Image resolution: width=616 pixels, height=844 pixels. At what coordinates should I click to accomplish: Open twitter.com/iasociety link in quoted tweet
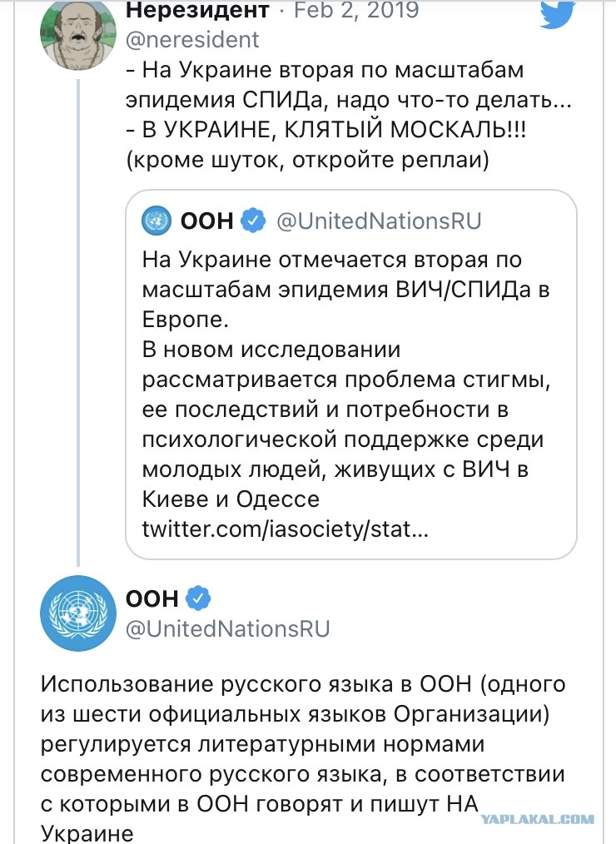coord(285,529)
